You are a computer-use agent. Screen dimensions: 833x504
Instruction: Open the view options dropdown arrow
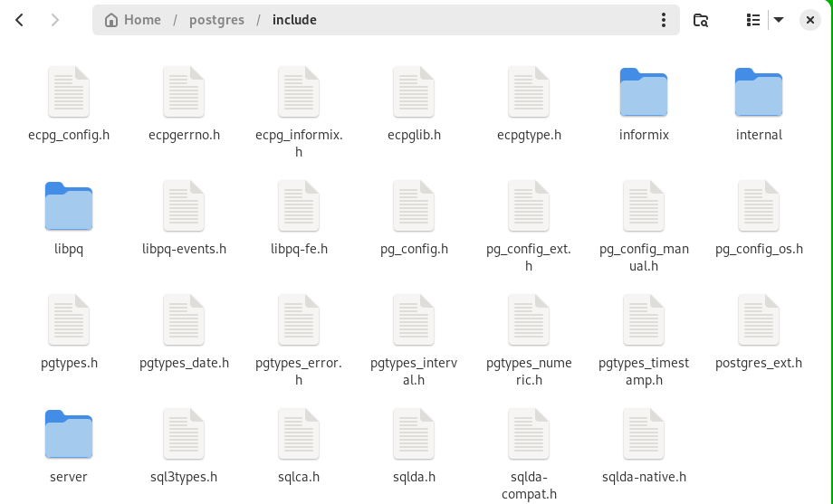pyautogui.click(x=778, y=20)
